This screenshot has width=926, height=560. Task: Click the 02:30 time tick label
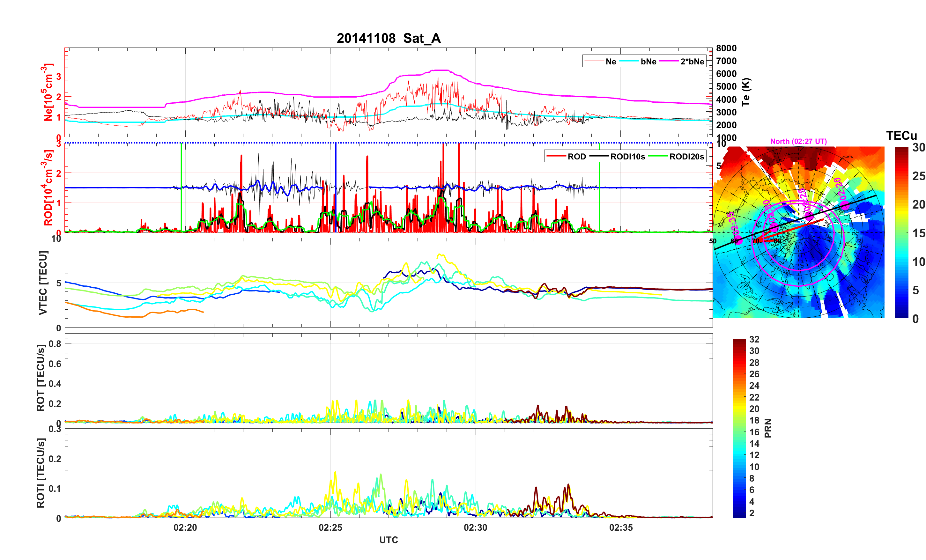[x=475, y=528]
